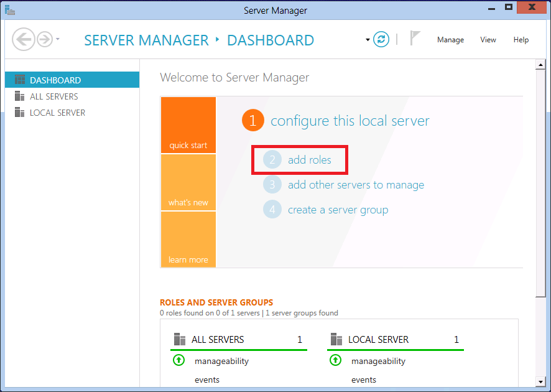Screen dimensions: 551x392
Task: Click the green manageability status icon under LOCAL SERVER
Action: point(335,360)
